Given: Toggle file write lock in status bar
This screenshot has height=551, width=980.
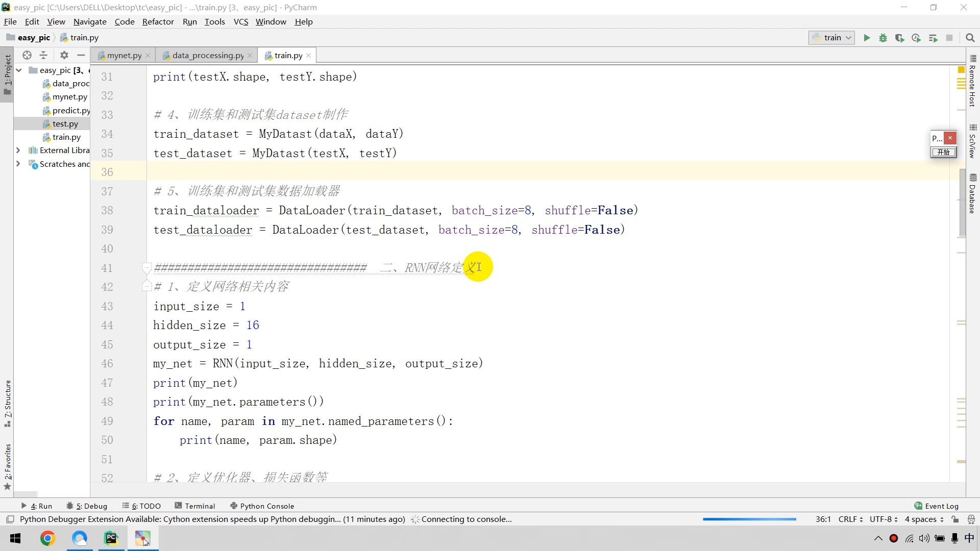Looking at the screenshot, I should 955,519.
